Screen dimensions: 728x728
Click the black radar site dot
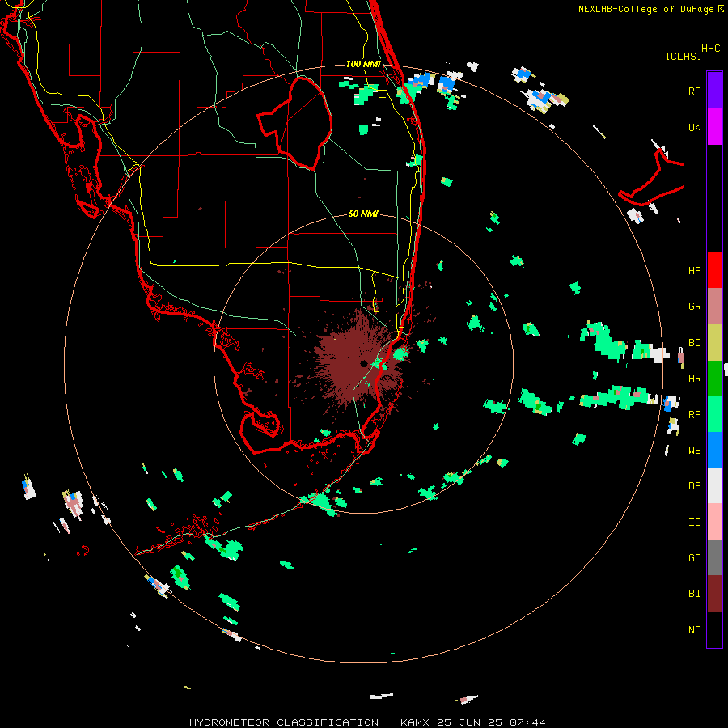click(363, 363)
